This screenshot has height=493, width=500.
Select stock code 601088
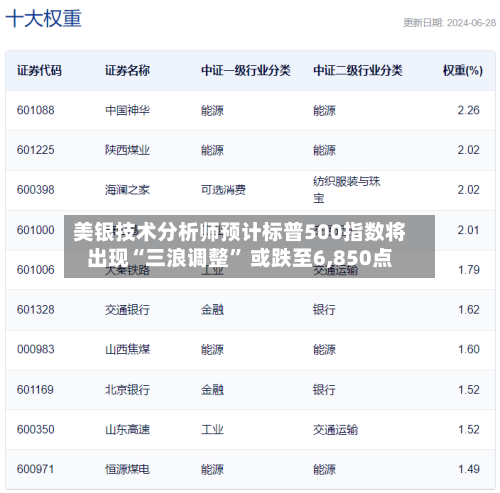point(36,110)
